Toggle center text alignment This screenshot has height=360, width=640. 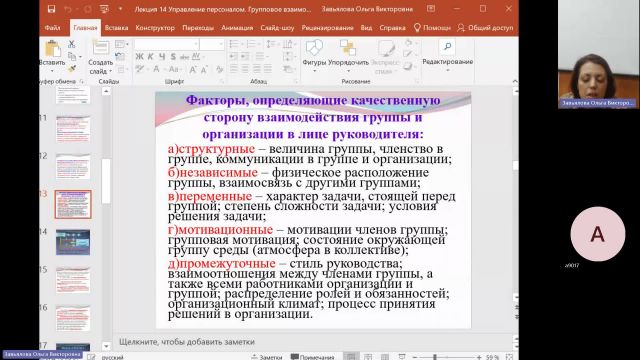click(x=245, y=69)
